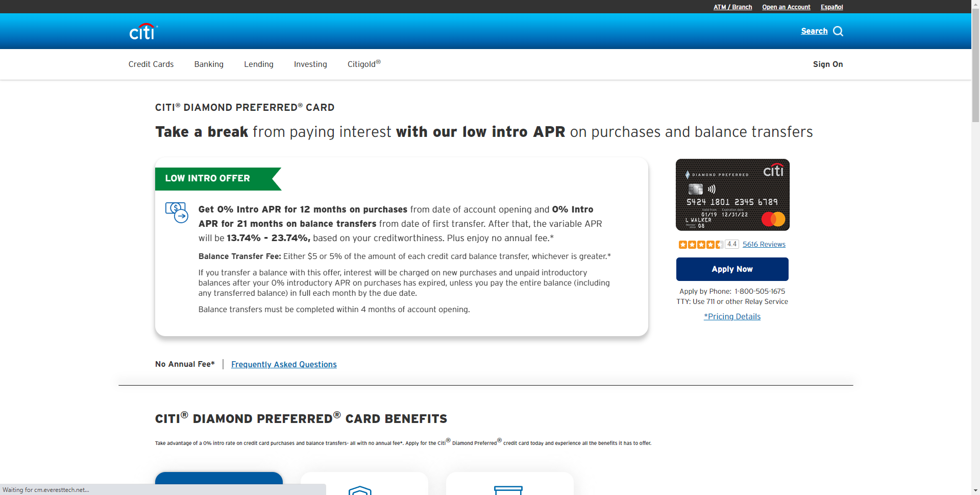Click the Sign On button

(828, 64)
